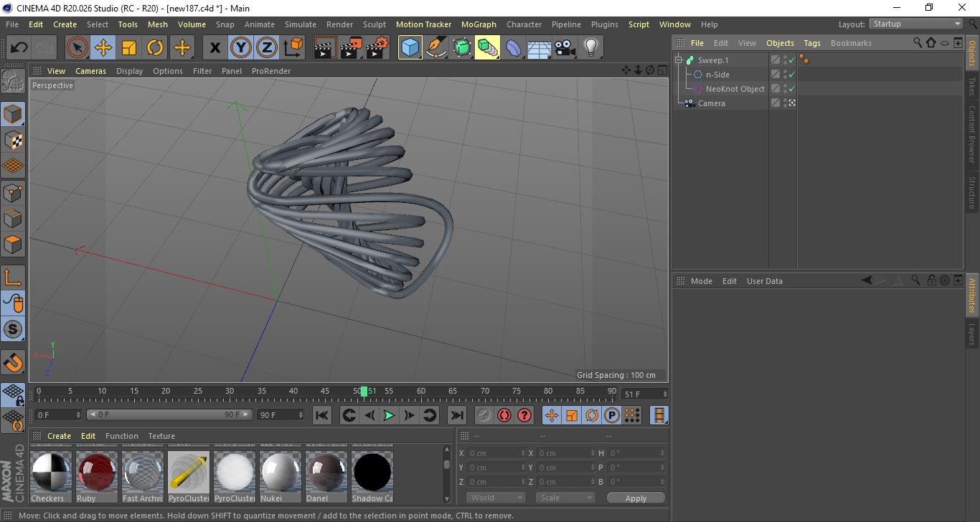Image resolution: width=980 pixels, height=522 pixels.
Task: Collapse the Sweep.1 object tree
Action: (679, 60)
